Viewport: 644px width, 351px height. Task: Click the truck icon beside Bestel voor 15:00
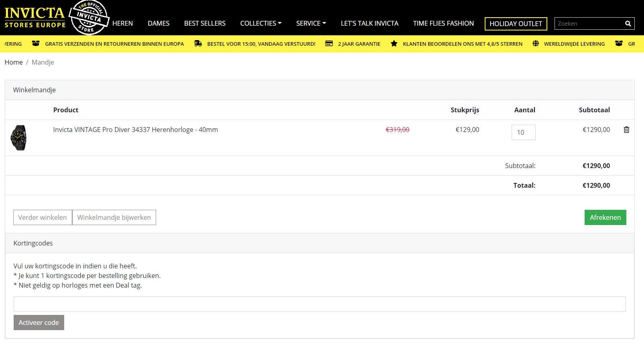point(198,43)
